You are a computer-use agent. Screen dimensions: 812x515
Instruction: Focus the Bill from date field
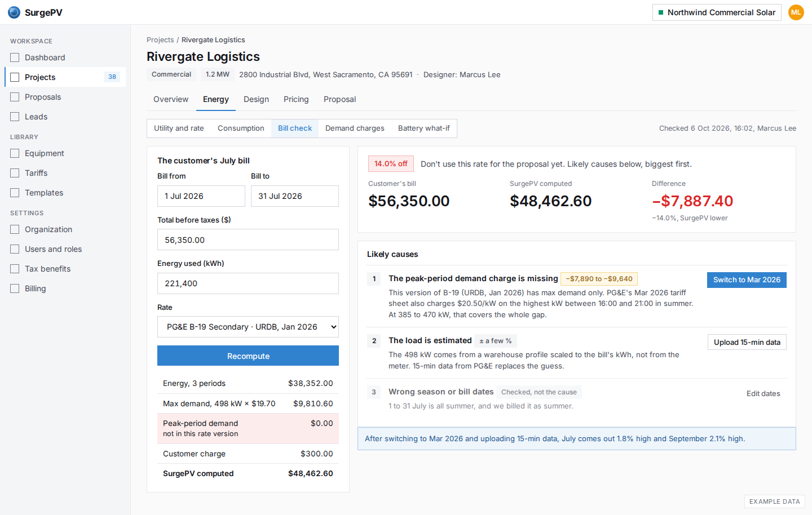(x=201, y=196)
